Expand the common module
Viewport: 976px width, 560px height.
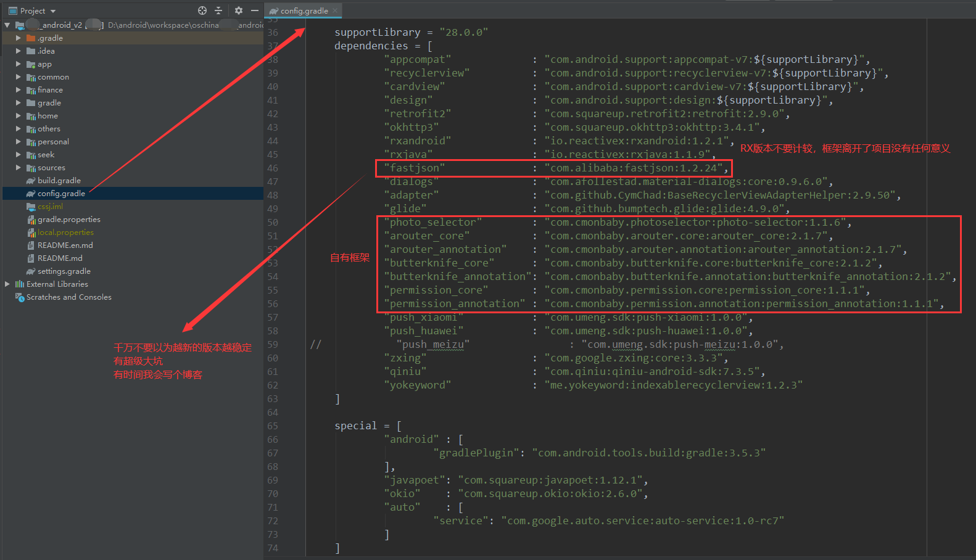tap(19, 77)
